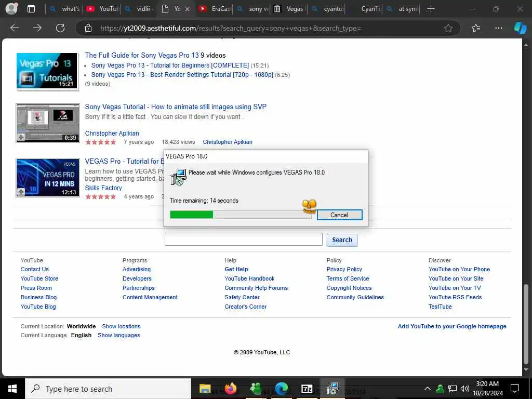
Task: Open Edge Settings and more menu
Action: pos(498,28)
